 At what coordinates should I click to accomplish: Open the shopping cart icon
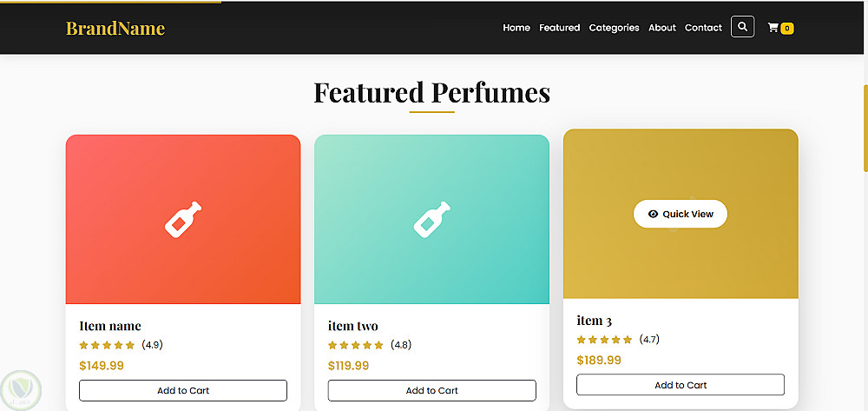[773, 28]
